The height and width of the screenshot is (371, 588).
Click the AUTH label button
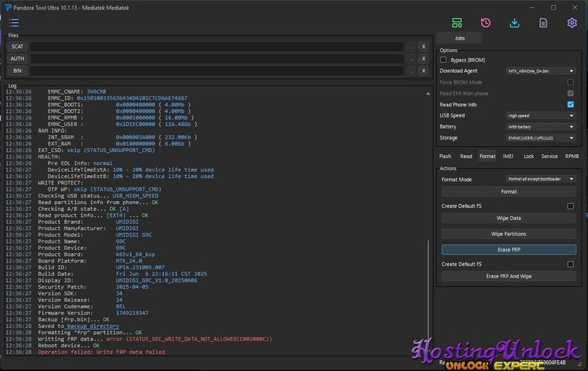click(x=17, y=59)
